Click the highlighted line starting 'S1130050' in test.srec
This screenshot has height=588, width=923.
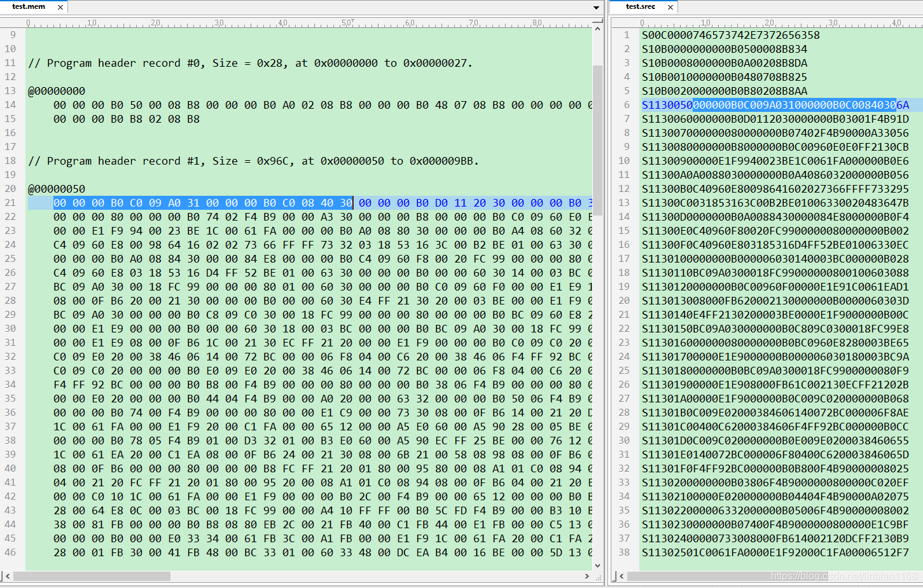[x=775, y=105]
